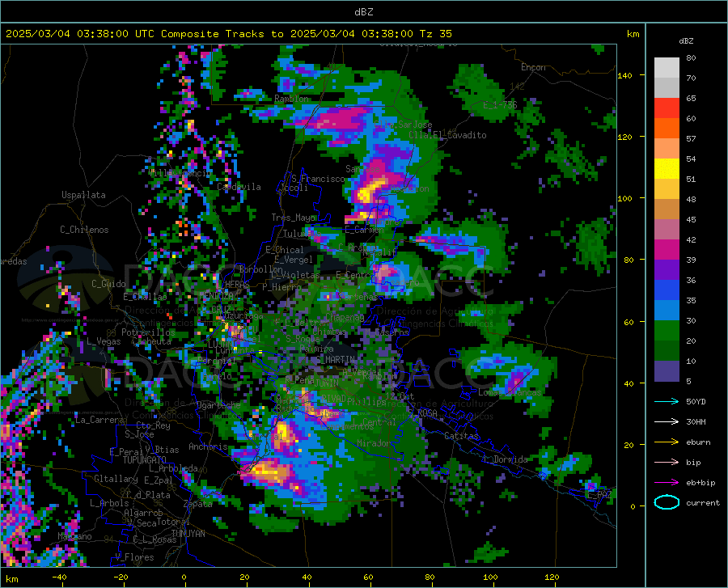The width and height of the screenshot is (728, 588).
Task: Pick the light blue 30–35 dBZ swatch
Action: (667, 311)
